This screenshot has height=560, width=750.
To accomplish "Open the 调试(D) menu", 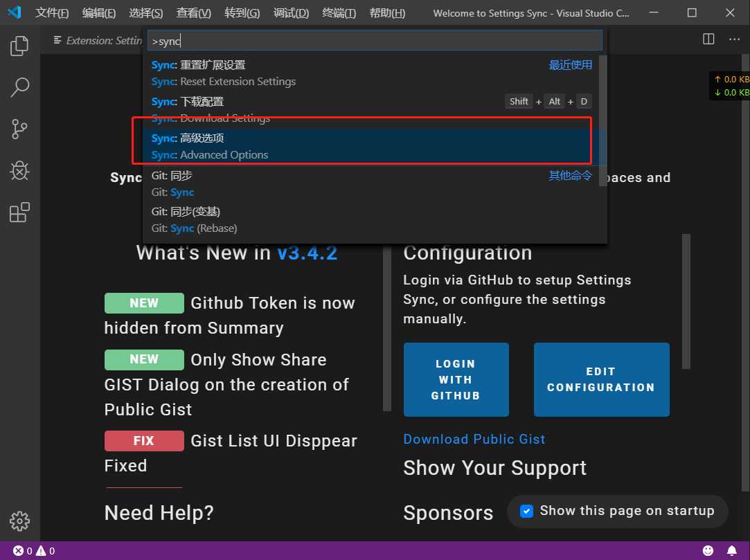I will 292,13.
